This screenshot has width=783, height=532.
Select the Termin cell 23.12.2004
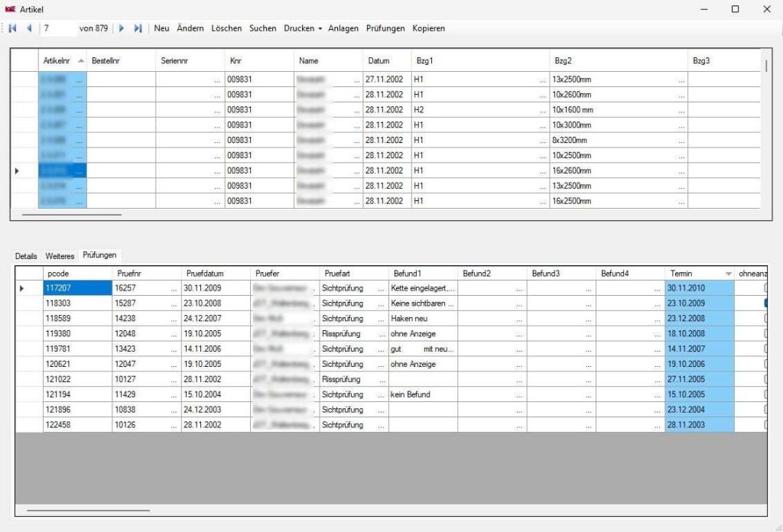click(x=700, y=410)
